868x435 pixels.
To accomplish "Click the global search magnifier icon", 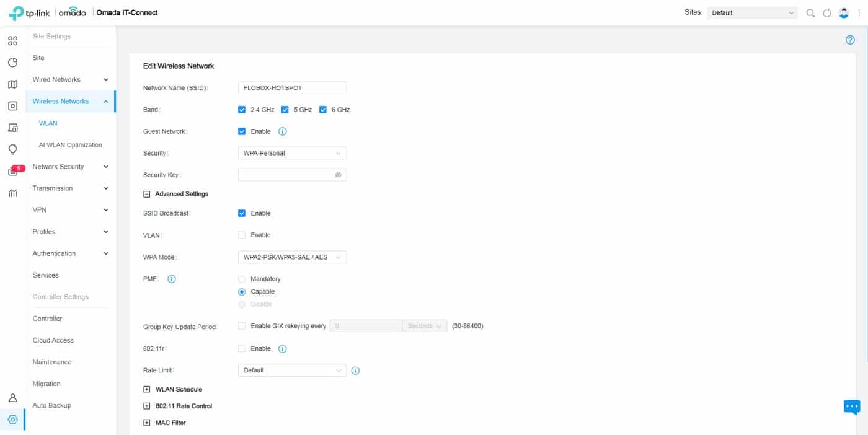I will click(x=810, y=13).
